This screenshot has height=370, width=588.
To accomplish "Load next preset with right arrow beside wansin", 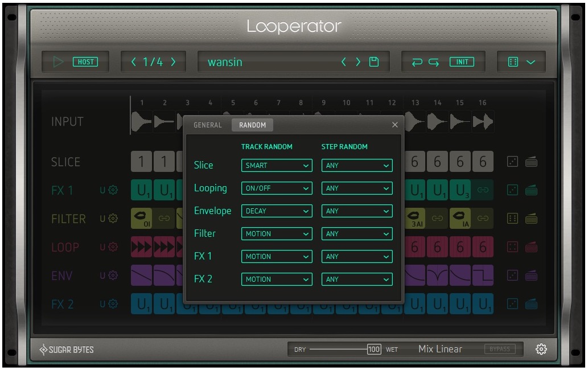I will [358, 62].
